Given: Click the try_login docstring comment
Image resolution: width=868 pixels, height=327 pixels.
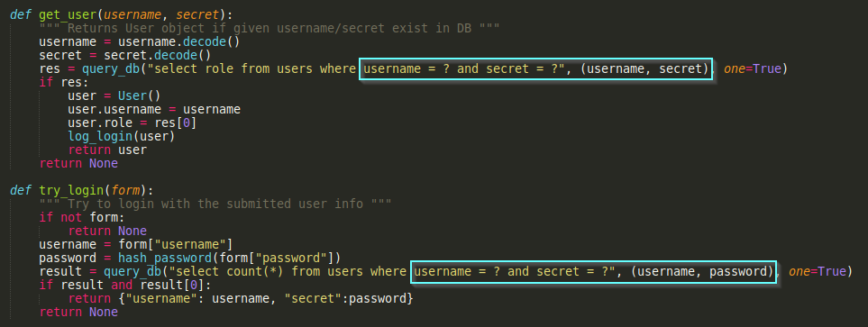Looking at the screenshot, I should point(215,204).
